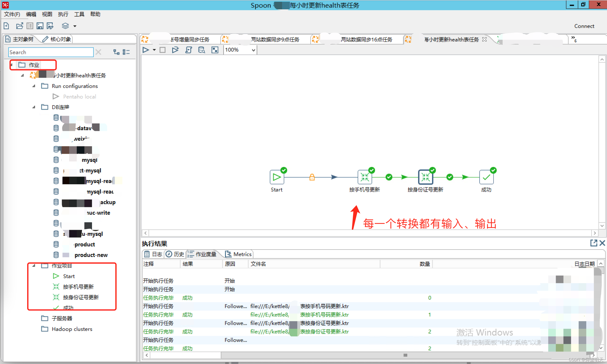Clear the search box with X
The width and height of the screenshot is (607, 364).
[x=98, y=52]
